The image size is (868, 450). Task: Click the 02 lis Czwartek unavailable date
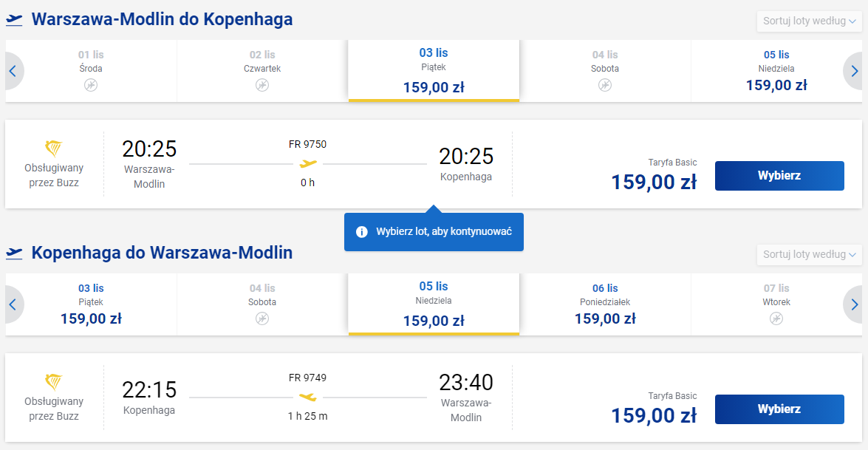pos(262,71)
